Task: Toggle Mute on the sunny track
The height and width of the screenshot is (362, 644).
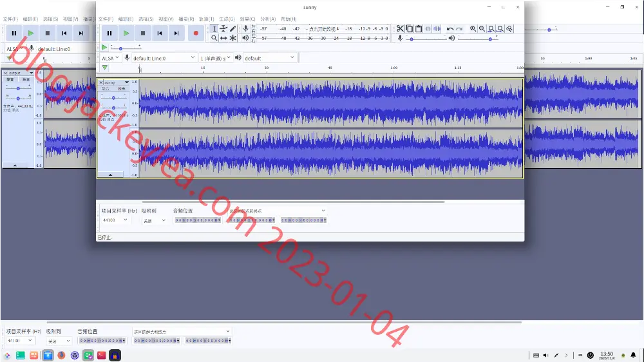Action: click(106, 89)
